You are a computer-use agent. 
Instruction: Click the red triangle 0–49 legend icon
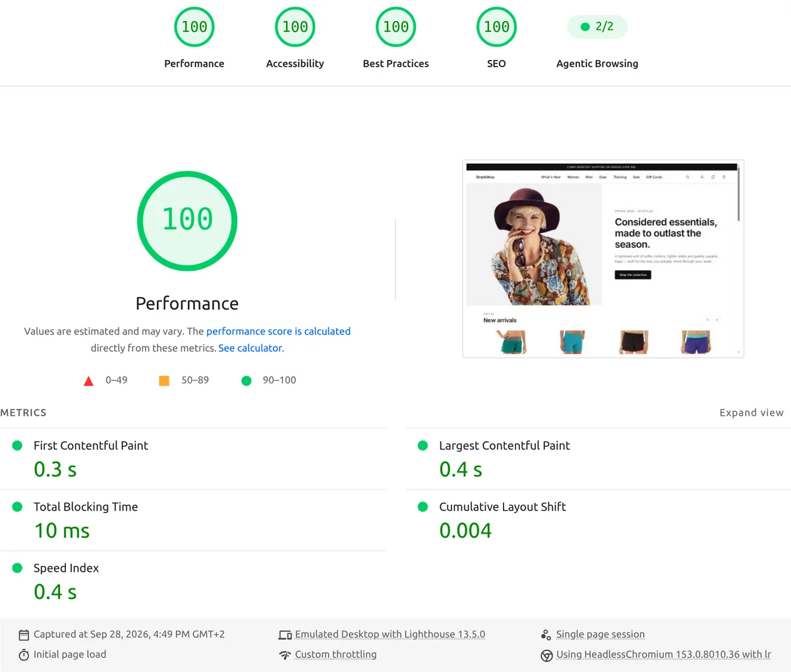(88, 381)
